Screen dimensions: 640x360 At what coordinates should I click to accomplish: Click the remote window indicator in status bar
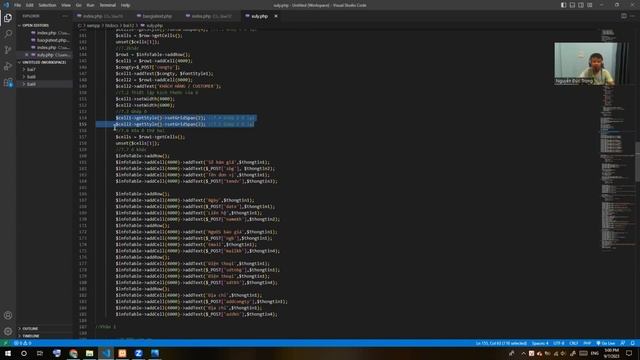tap(5, 343)
